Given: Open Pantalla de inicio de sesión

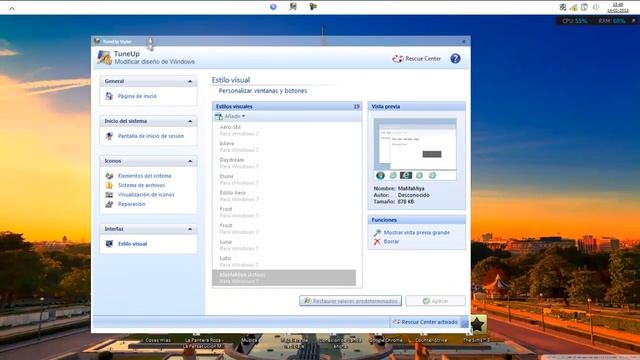Looking at the screenshot, I should click(x=151, y=136).
